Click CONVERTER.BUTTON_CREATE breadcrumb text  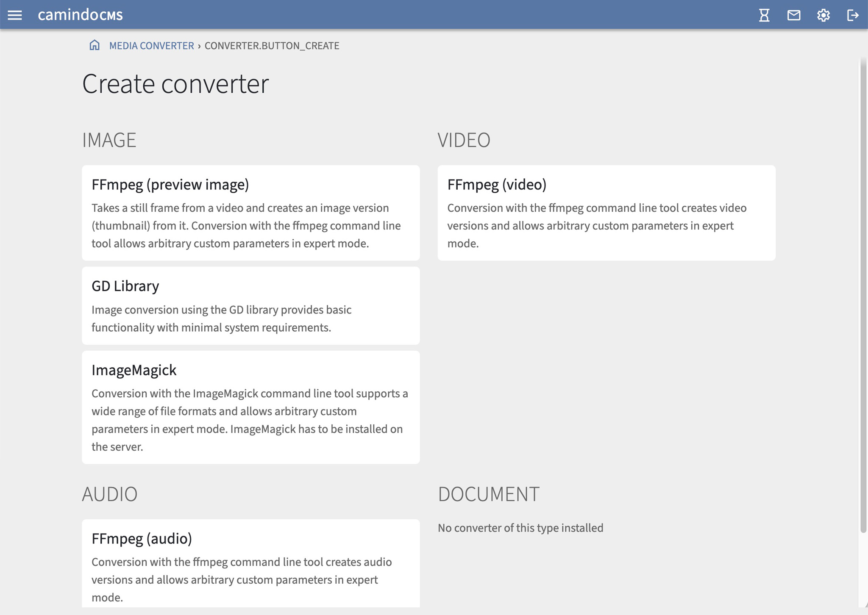tap(272, 45)
